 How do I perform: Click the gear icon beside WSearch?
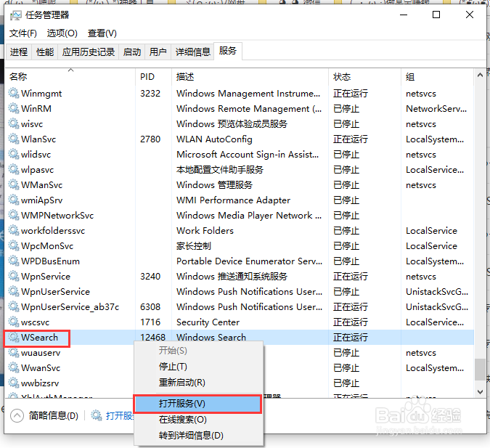point(14,338)
